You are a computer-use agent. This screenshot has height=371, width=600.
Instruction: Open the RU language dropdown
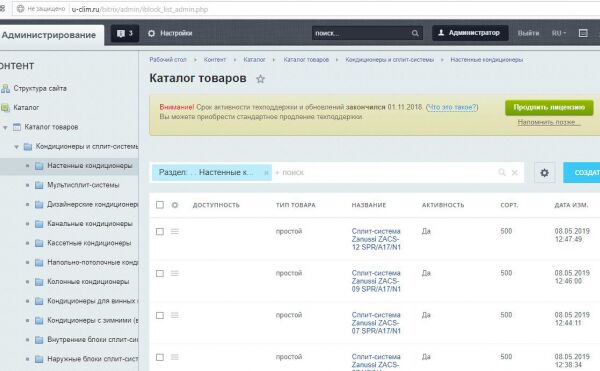point(559,33)
